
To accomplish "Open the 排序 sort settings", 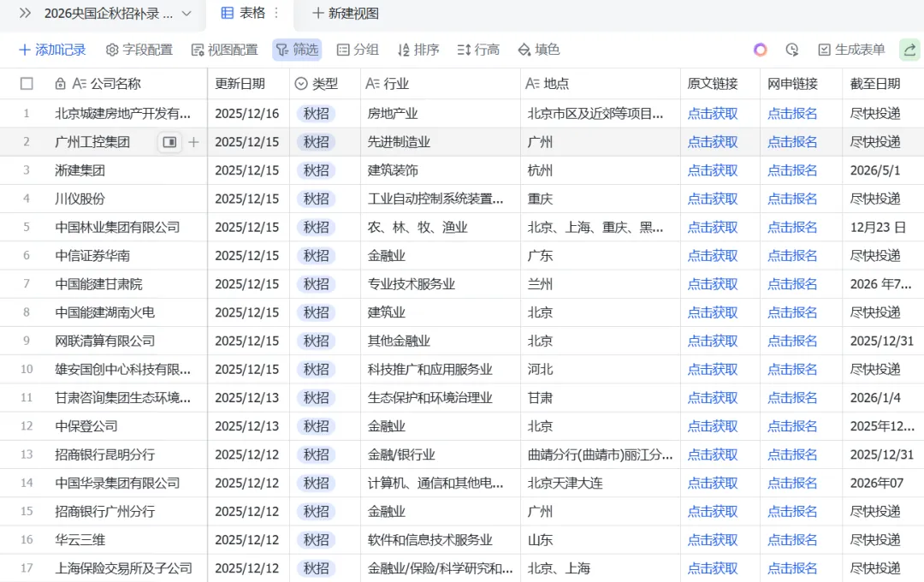I will coord(418,50).
